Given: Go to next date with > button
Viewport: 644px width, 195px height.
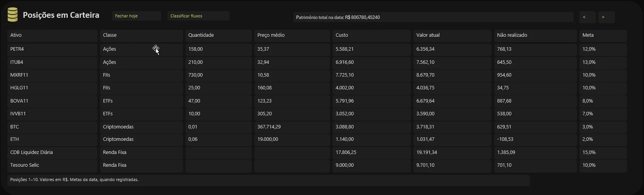Looking at the screenshot, I should 606,17.
